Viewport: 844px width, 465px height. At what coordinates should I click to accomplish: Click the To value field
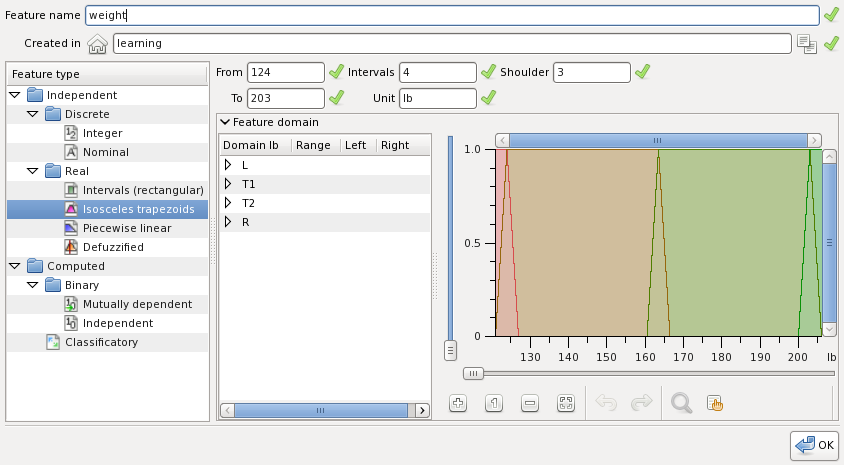(286, 98)
